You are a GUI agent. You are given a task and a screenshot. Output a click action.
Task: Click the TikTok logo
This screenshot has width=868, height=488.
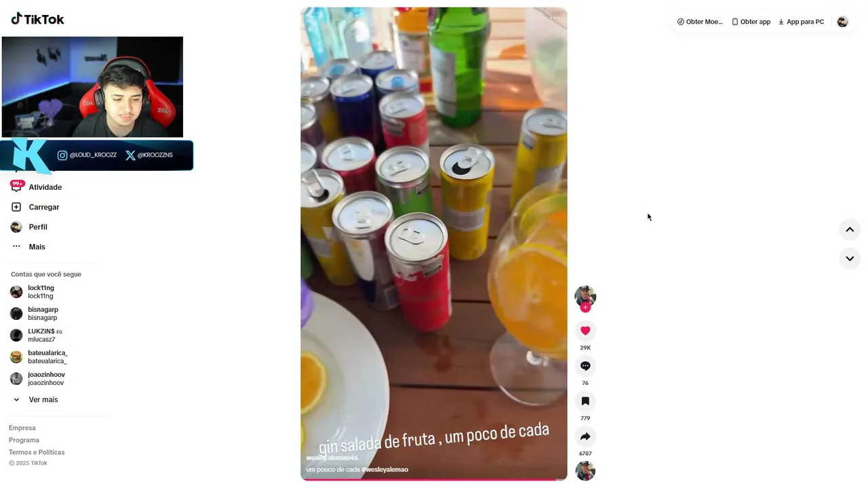click(37, 19)
